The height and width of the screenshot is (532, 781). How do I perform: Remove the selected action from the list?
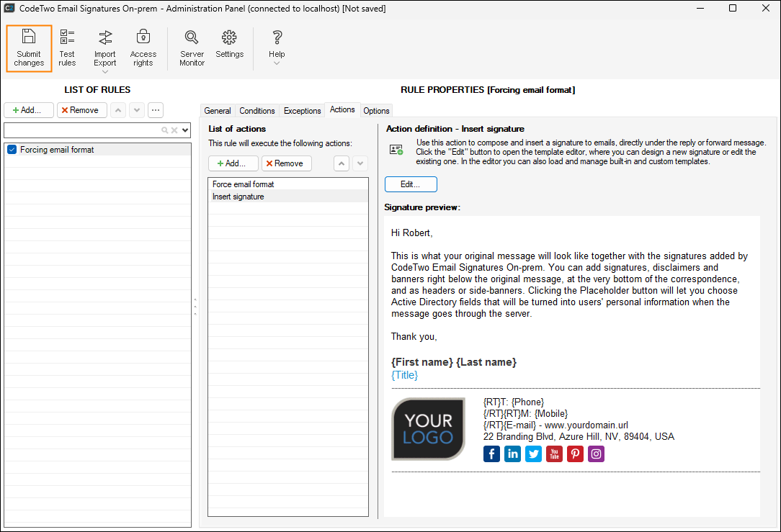pyautogui.click(x=286, y=163)
